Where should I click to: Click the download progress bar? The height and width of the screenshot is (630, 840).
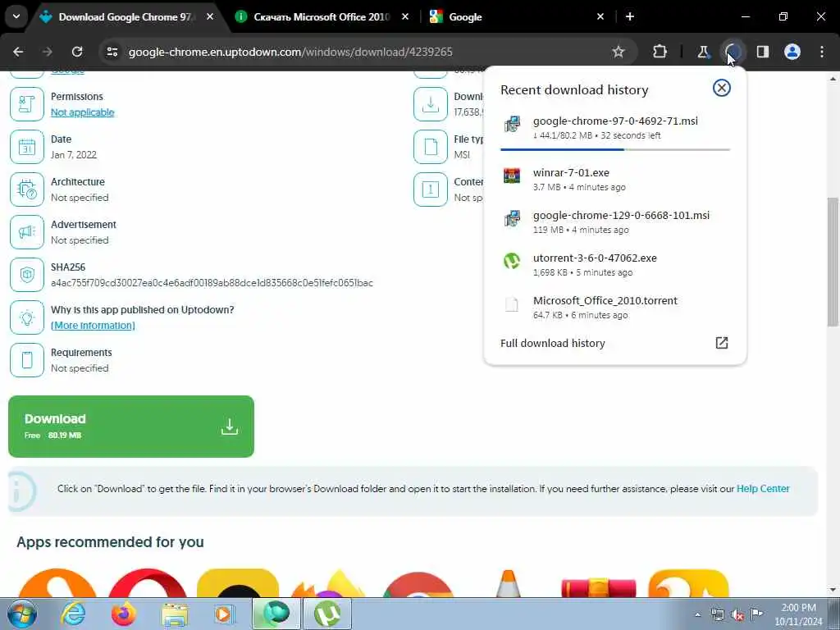[615, 149]
